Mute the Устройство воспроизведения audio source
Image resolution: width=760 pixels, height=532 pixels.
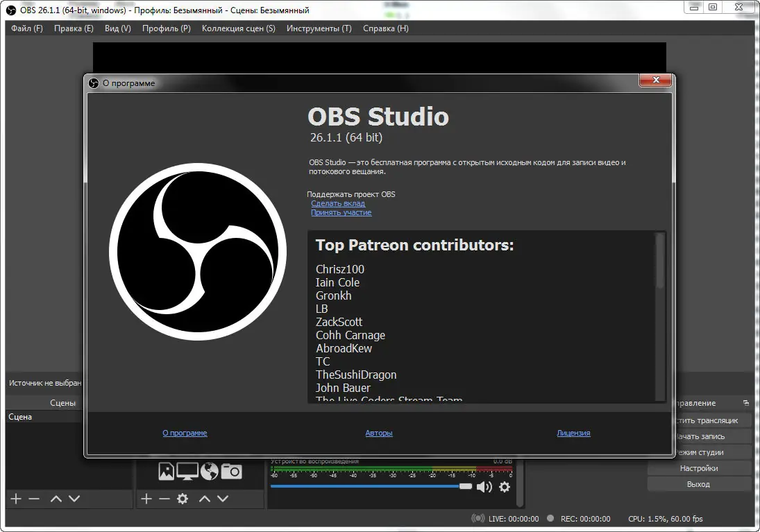[x=484, y=486]
